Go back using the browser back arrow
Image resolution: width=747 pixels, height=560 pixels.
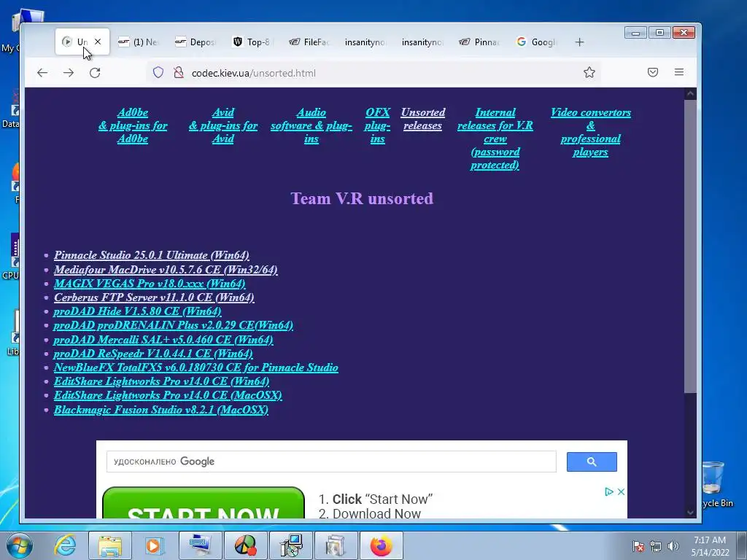coord(42,72)
